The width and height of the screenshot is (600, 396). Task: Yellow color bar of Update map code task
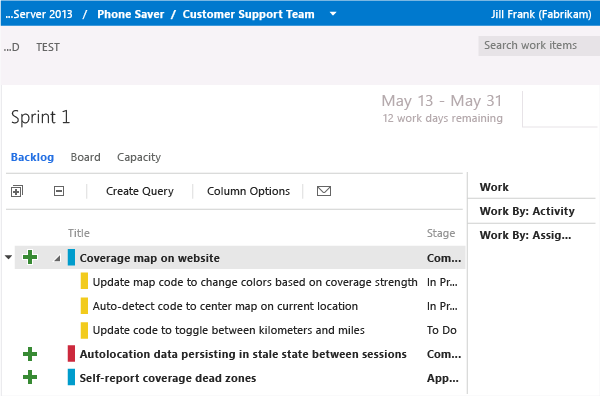pyautogui.click(x=84, y=282)
